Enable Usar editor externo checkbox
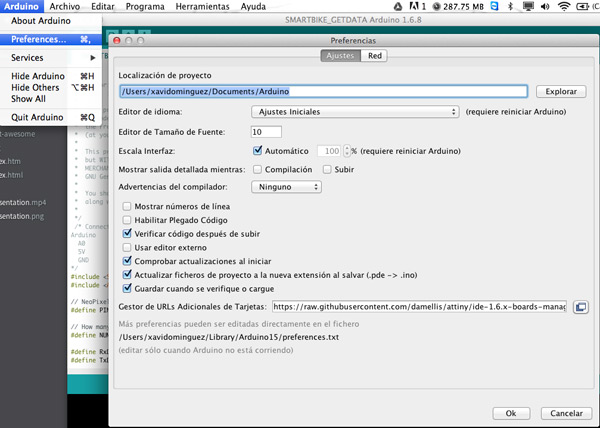Screen dimensions: 600x428 (127, 248)
